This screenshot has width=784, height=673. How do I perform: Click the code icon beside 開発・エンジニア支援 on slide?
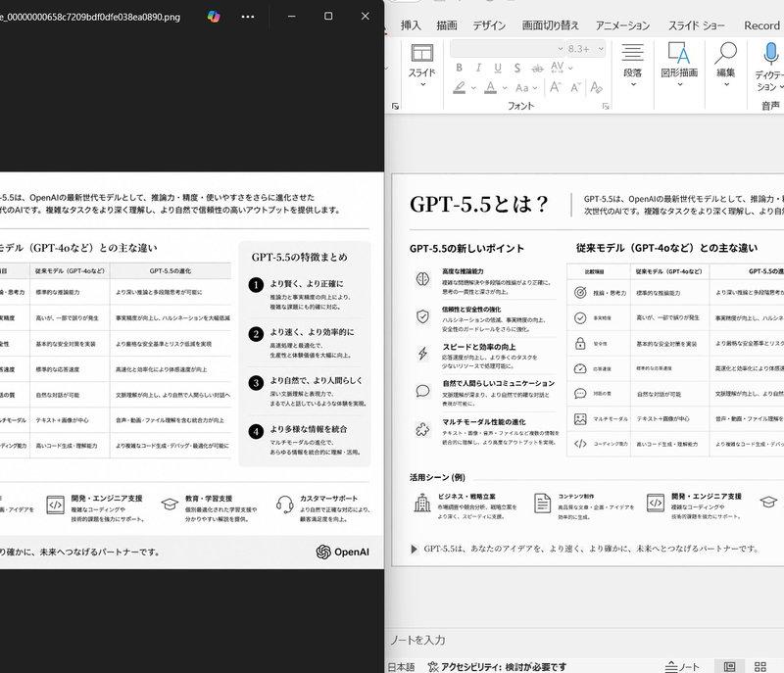coord(655,503)
